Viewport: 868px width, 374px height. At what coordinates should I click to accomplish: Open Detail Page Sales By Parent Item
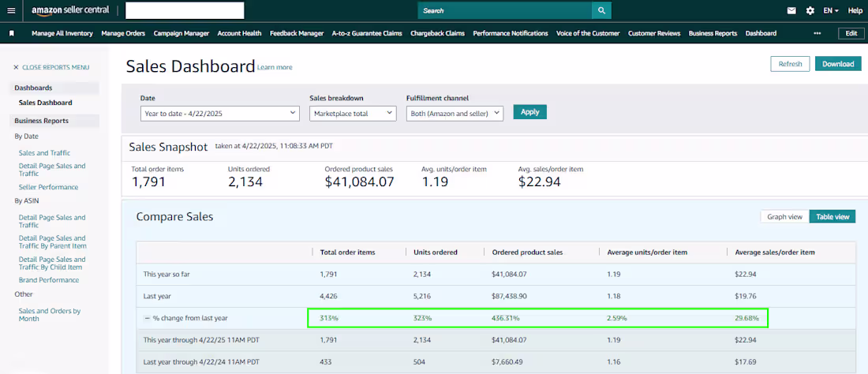tap(53, 241)
